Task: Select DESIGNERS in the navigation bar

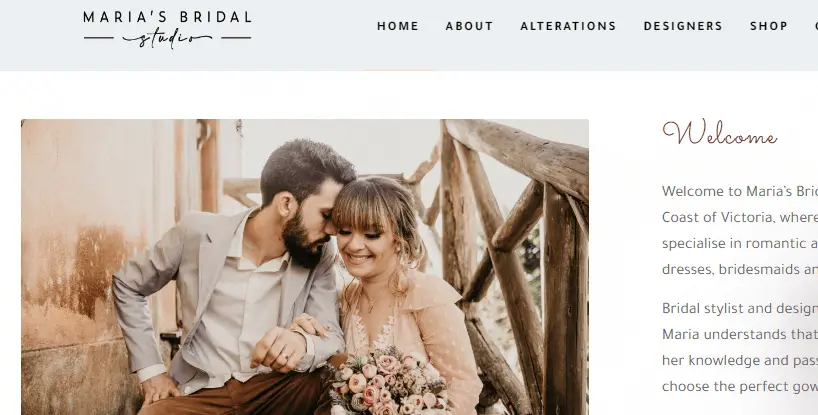Action: (x=683, y=26)
